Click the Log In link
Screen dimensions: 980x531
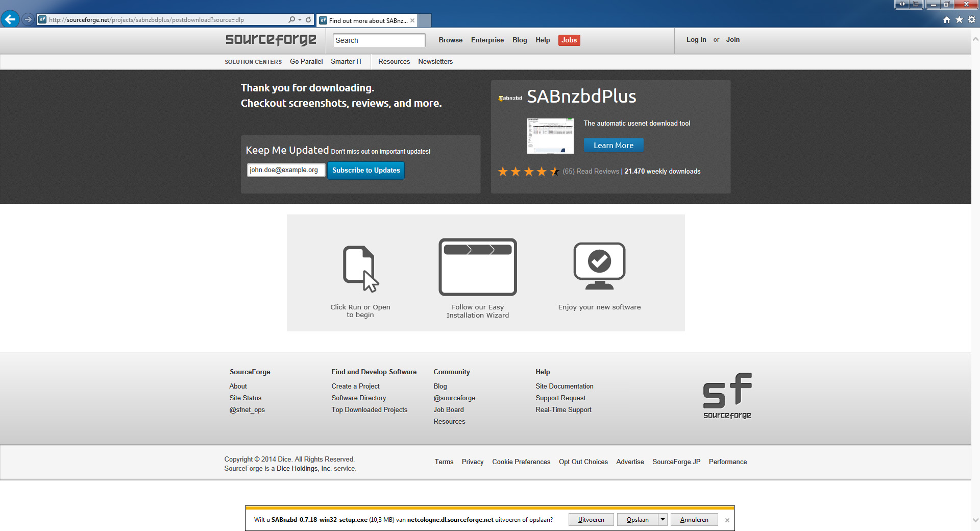tap(696, 39)
